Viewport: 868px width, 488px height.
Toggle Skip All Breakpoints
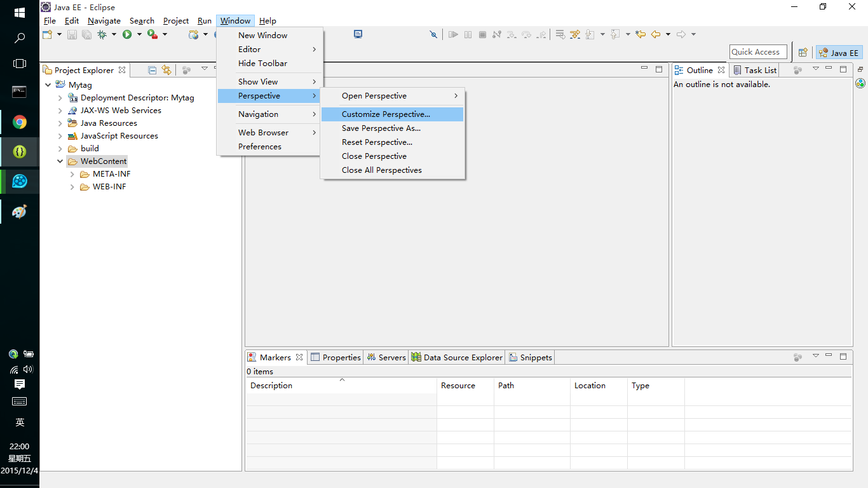tap(433, 34)
